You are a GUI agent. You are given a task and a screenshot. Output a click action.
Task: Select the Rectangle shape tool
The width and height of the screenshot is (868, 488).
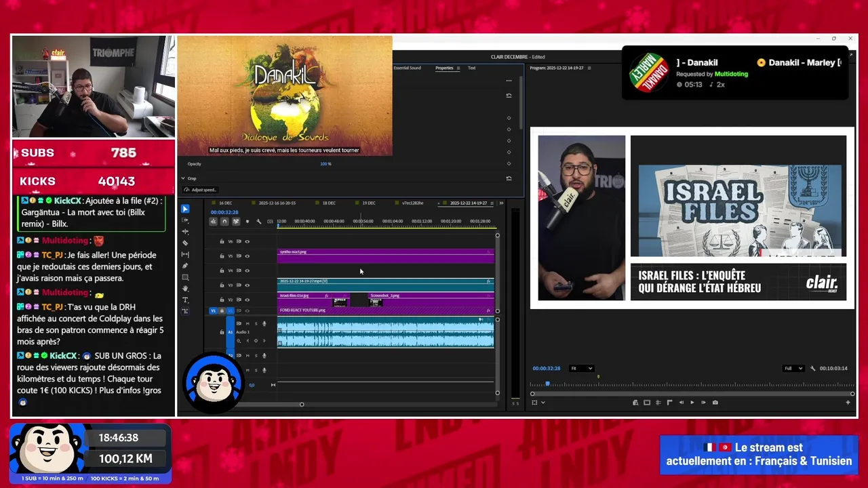click(185, 278)
